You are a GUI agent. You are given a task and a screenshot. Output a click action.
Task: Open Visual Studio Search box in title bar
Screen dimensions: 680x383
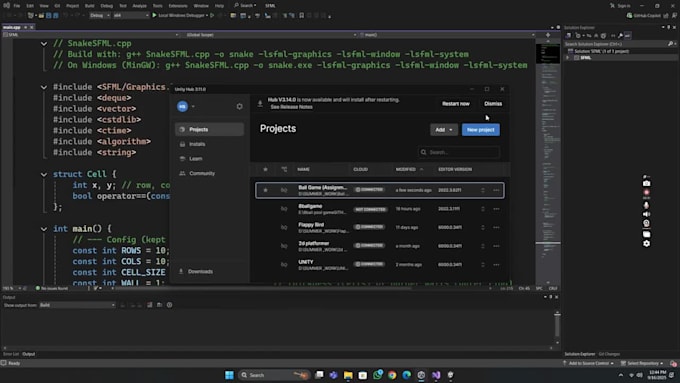[245, 6]
